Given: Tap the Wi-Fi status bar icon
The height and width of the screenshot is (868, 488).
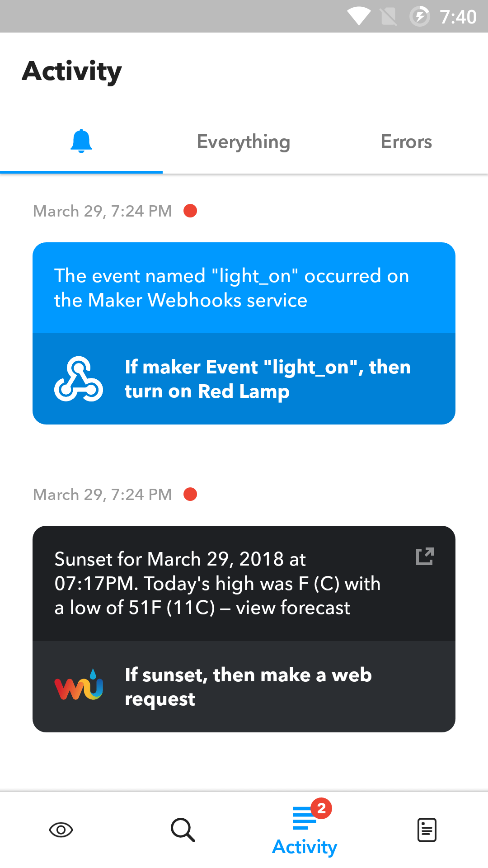Looking at the screenshot, I should coord(359,17).
